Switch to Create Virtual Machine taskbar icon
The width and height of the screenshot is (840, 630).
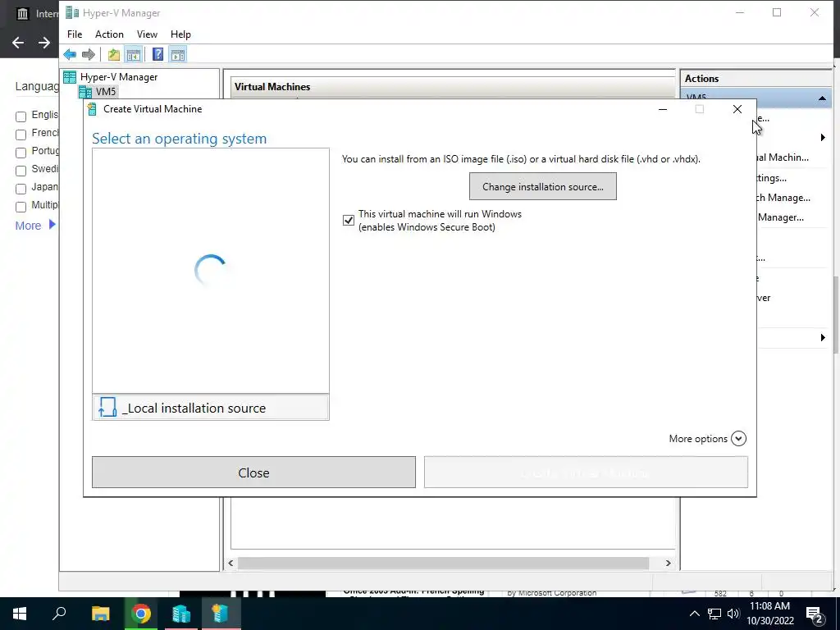tap(221, 614)
